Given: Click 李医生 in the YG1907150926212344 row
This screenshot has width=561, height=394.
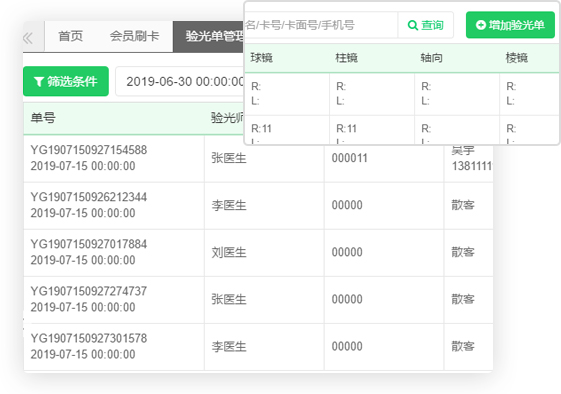Looking at the screenshot, I should tap(229, 205).
